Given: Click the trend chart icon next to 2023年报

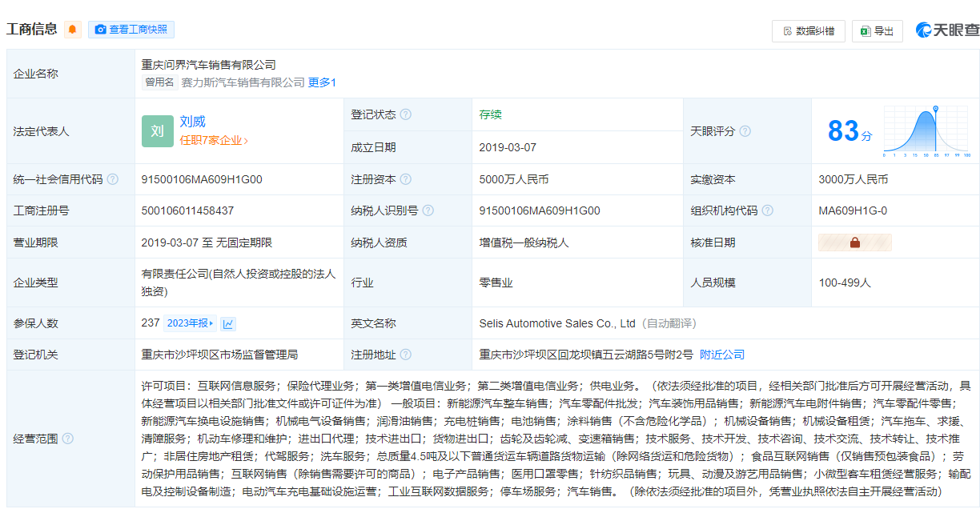Looking at the screenshot, I should (x=229, y=323).
